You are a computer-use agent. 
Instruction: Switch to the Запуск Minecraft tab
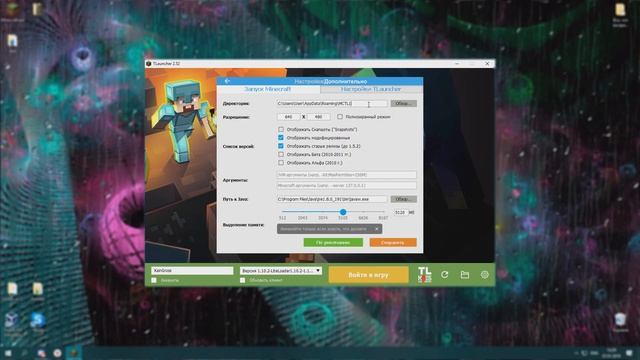(x=268, y=89)
